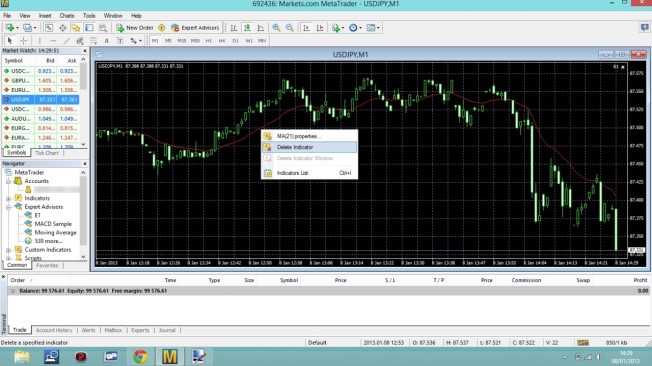Image resolution: width=652 pixels, height=366 pixels.
Task: Open the Periodicity clock dropdown
Action: 355,28
